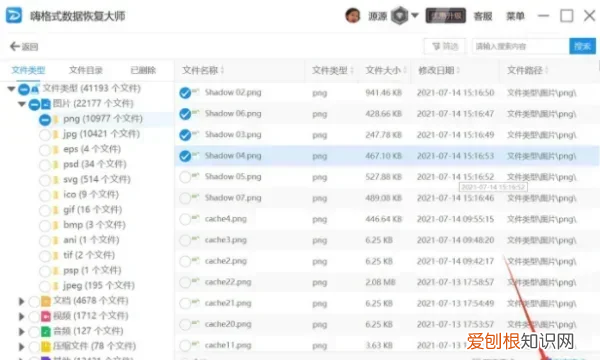The image size is (600, 360).
Task: Select the psp (1 个文件) tree item
Action: pos(92,270)
